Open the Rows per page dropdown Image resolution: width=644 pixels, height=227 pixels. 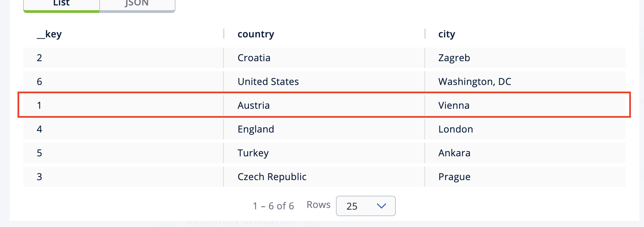click(x=366, y=206)
